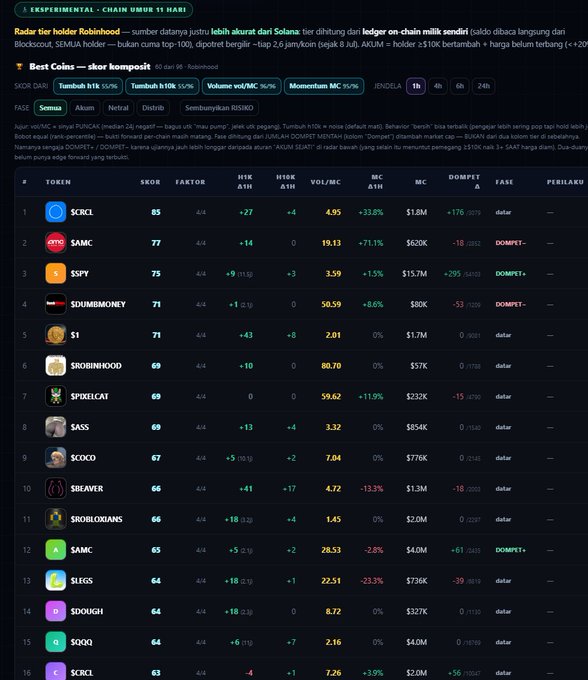Click the $LEGS token icon
588x680 pixels.
(x=56, y=581)
